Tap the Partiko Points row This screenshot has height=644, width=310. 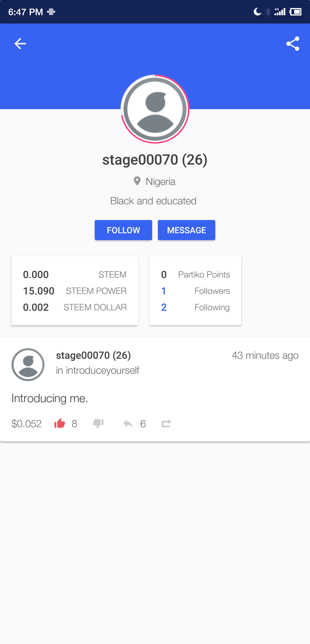pos(195,275)
